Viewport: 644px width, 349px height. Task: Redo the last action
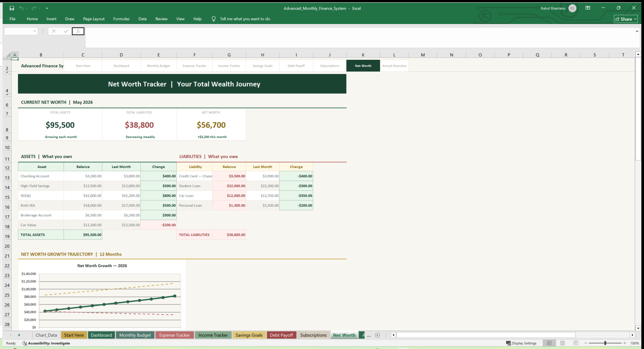click(x=34, y=8)
